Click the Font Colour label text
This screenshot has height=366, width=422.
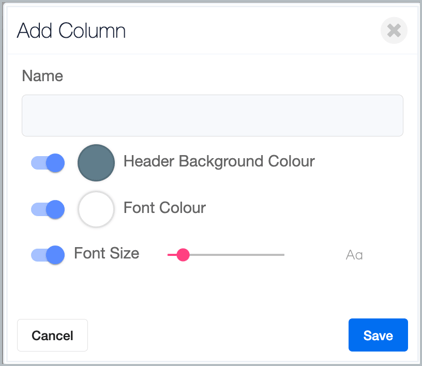[x=165, y=208]
